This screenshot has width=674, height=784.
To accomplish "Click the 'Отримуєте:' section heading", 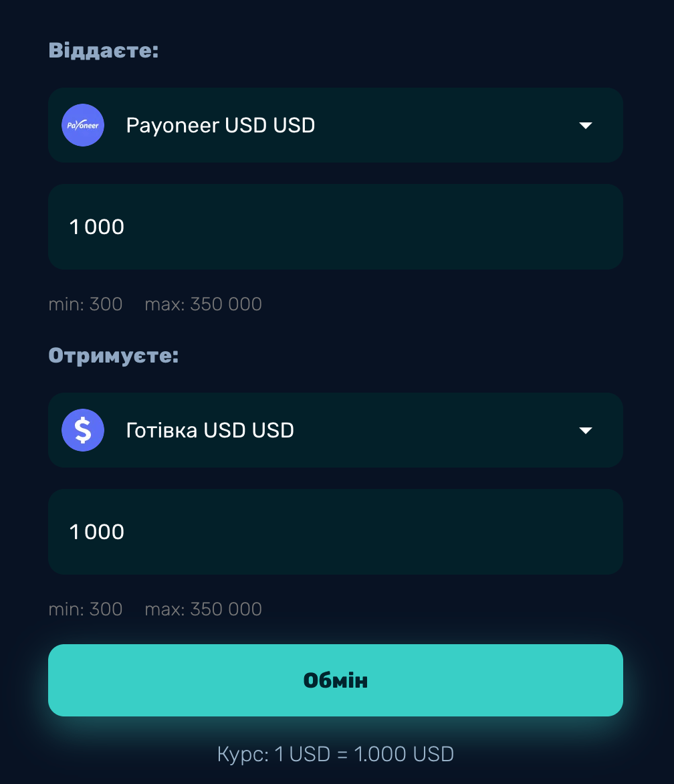I will click(114, 355).
